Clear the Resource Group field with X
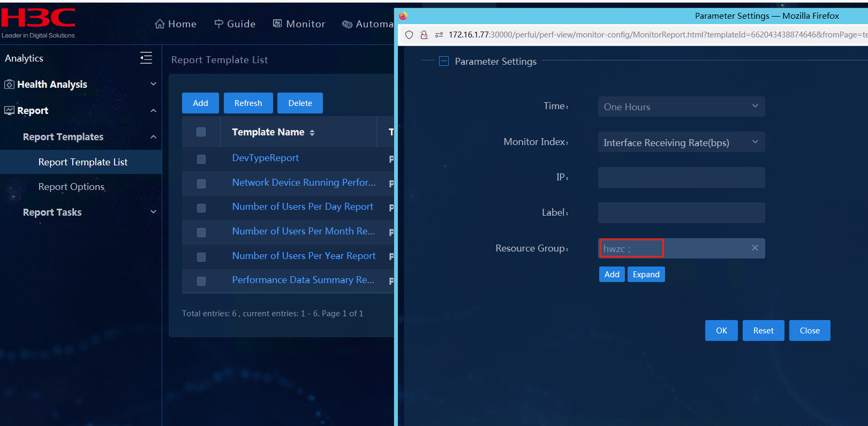This screenshot has width=868, height=426. [x=755, y=248]
